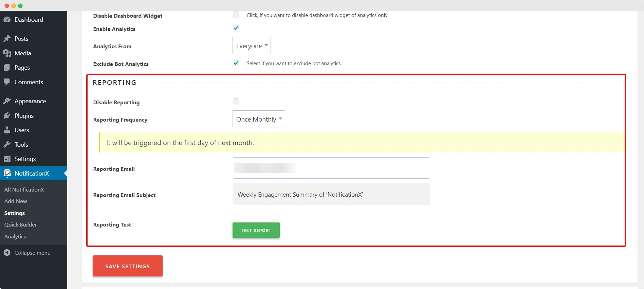The image size is (644, 289).
Task: Tick the Disable Dashboard Widget checkbox
Action: point(236,15)
